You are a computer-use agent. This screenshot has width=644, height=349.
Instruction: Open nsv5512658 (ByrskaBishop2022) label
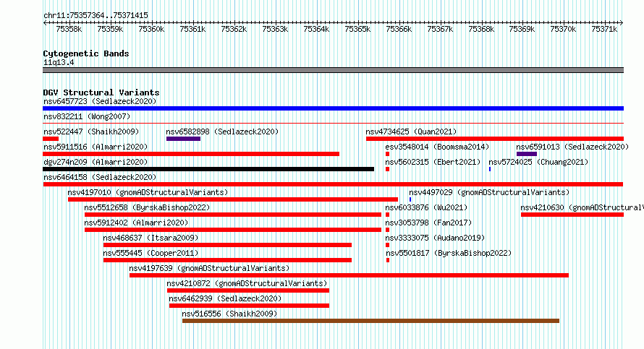(x=147, y=207)
